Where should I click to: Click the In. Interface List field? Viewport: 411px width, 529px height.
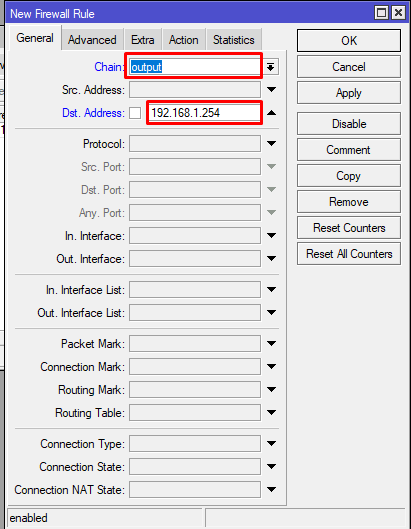pyautogui.click(x=195, y=289)
